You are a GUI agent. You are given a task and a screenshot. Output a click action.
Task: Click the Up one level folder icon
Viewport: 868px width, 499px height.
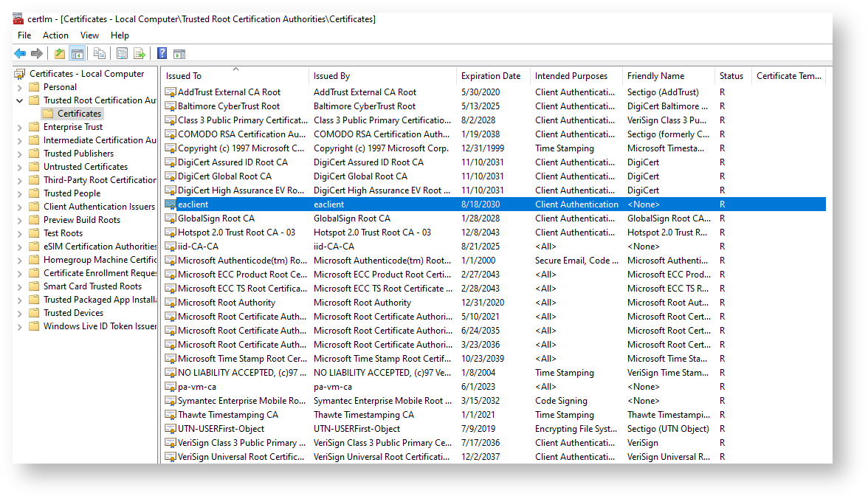pyautogui.click(x=60, y=53)
